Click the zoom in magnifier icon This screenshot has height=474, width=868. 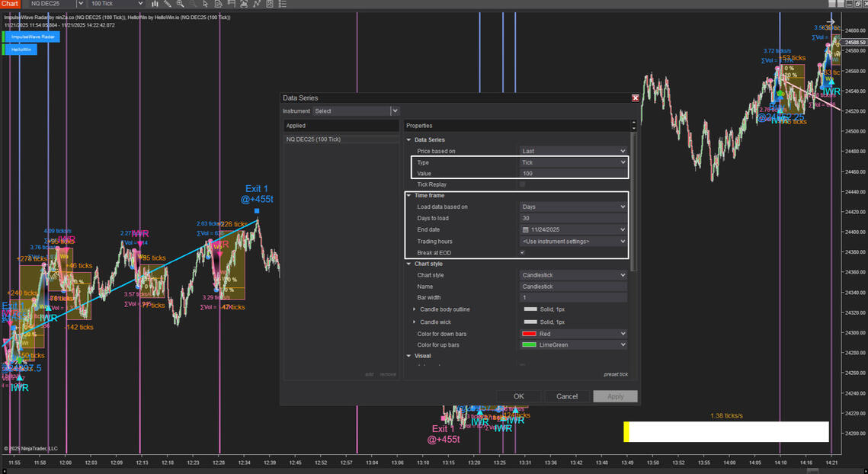[180, 5]
